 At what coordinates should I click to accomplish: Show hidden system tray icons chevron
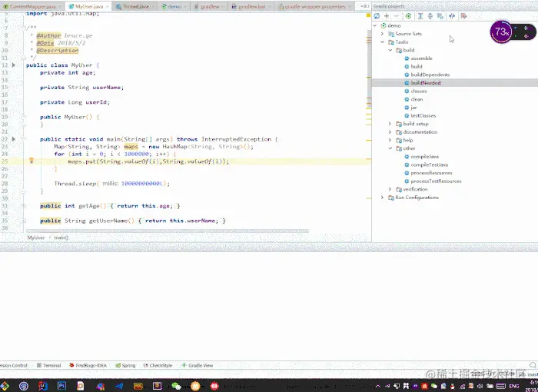(x=378, y=386)
